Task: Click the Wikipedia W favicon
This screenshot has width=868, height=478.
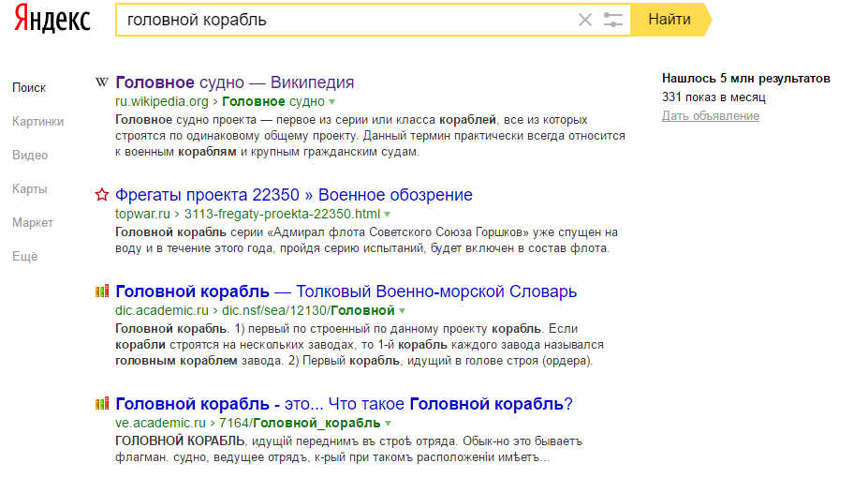Action: [102, 82]
